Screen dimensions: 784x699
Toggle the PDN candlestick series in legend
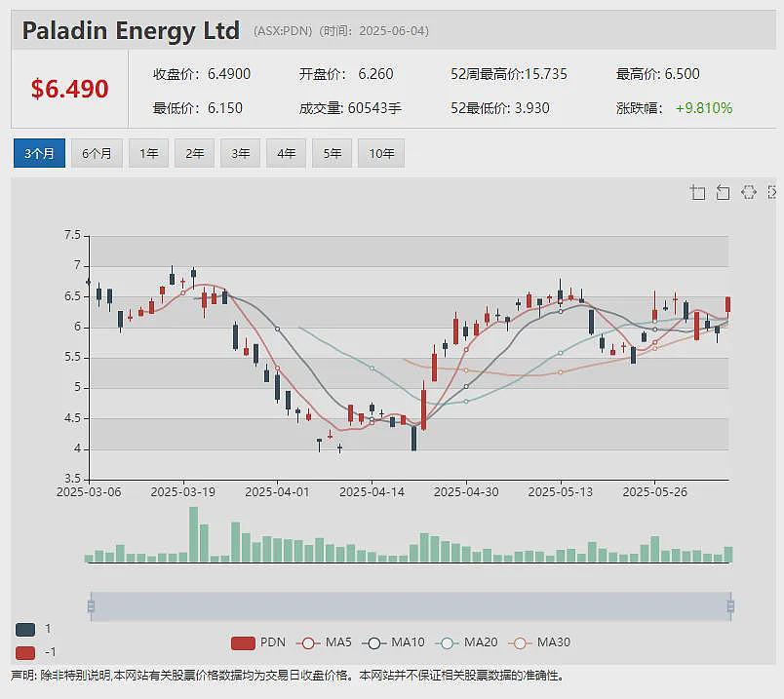258,642
